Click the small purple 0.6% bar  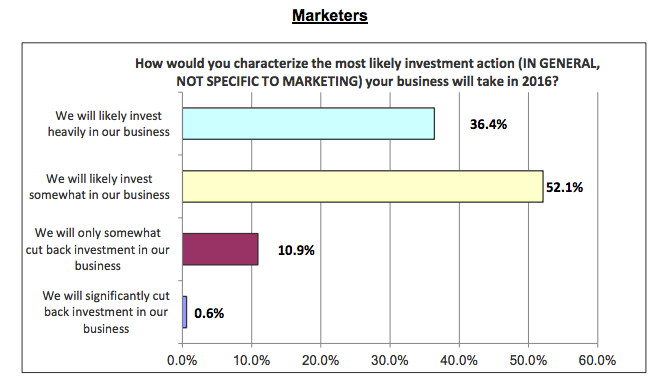(x=184, y=312)
